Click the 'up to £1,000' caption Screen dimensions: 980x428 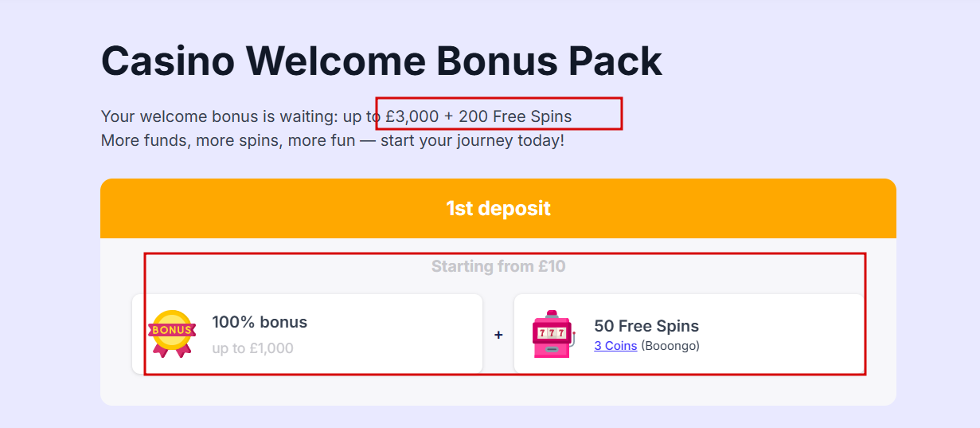(252, 348)
